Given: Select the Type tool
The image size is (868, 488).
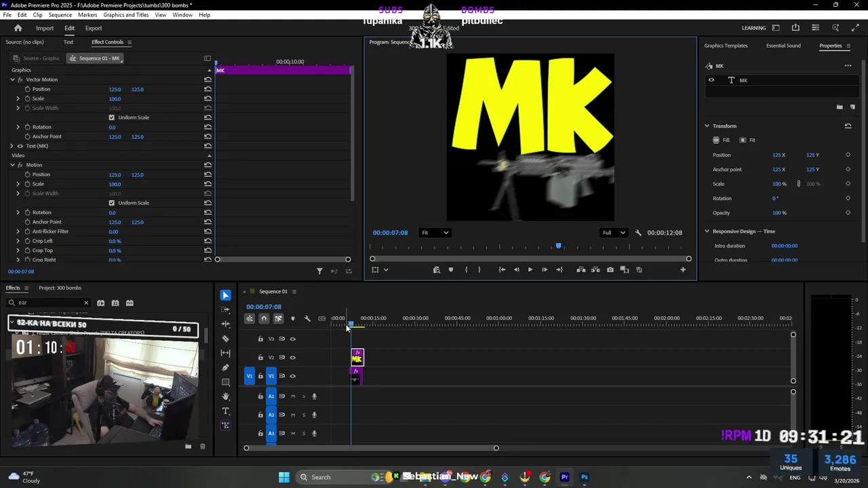Looking at the screenshot, I should 226,411.
